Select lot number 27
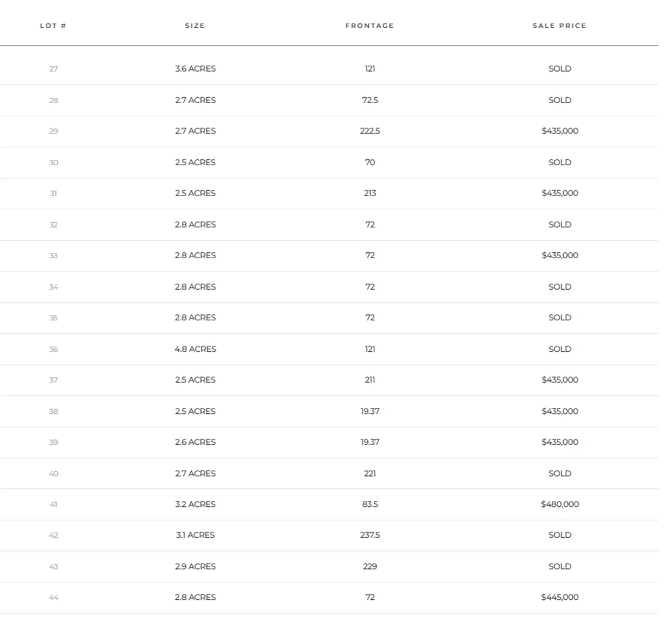Screen dimensions: 667x644 (54, 69)
